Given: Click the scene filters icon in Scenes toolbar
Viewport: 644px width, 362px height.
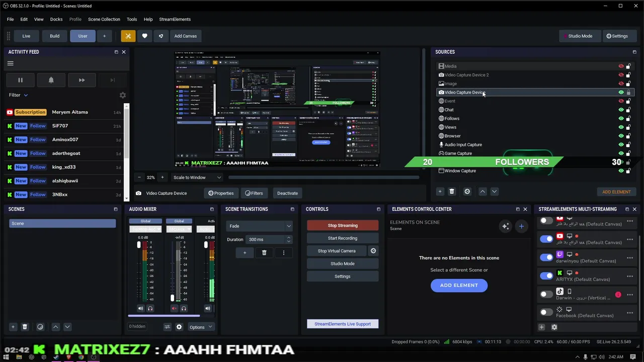Looking at the screenshot, I should pyautogui.click(x=40, y=327).
